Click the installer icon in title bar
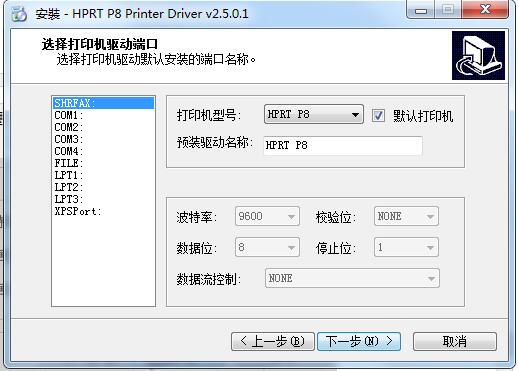518x371 pixels. pos(19,14)
